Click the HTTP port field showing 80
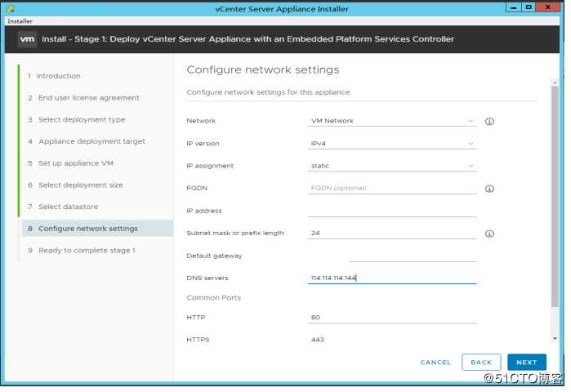The height and width of the screenshot is (392, 571). click(x=392, y=318)
